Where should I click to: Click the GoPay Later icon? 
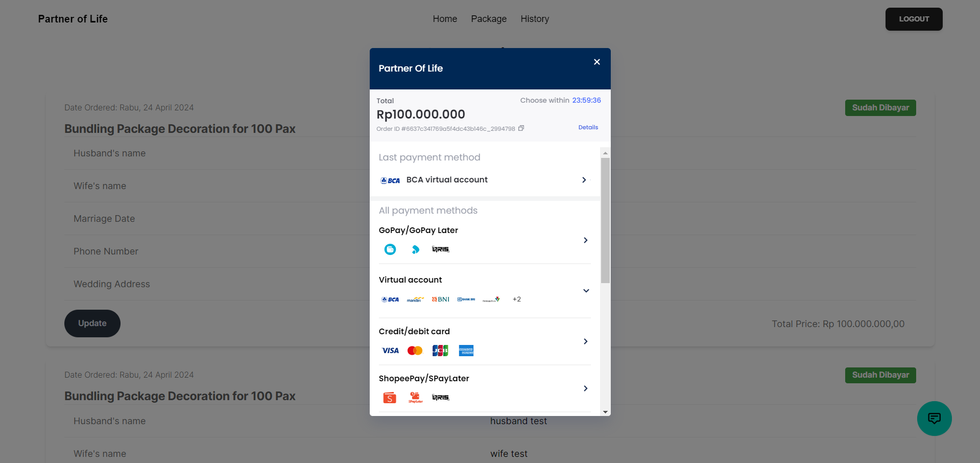click(x=416, y=249)
